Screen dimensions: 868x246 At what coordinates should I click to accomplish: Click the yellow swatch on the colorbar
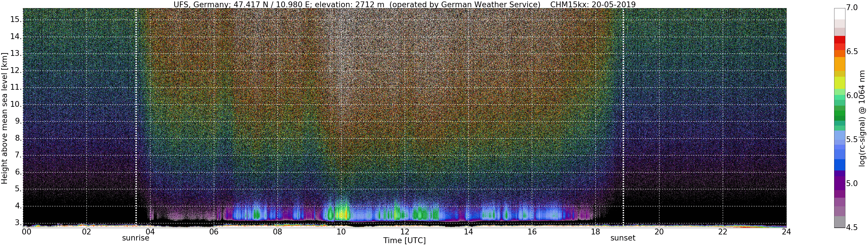point(839,82)
